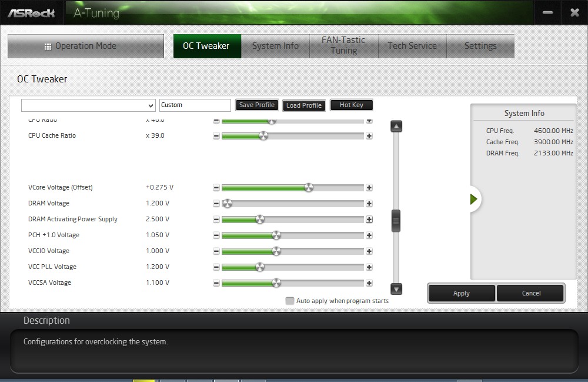
Task: Increase VCC PLL Voltage with plus button
Action: point(369,267)
